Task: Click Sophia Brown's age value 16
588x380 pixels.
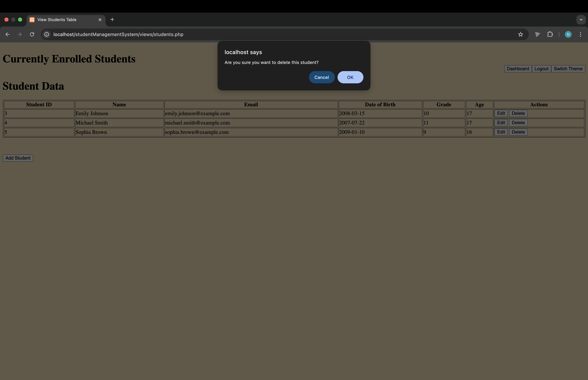Action: (469, 132)
